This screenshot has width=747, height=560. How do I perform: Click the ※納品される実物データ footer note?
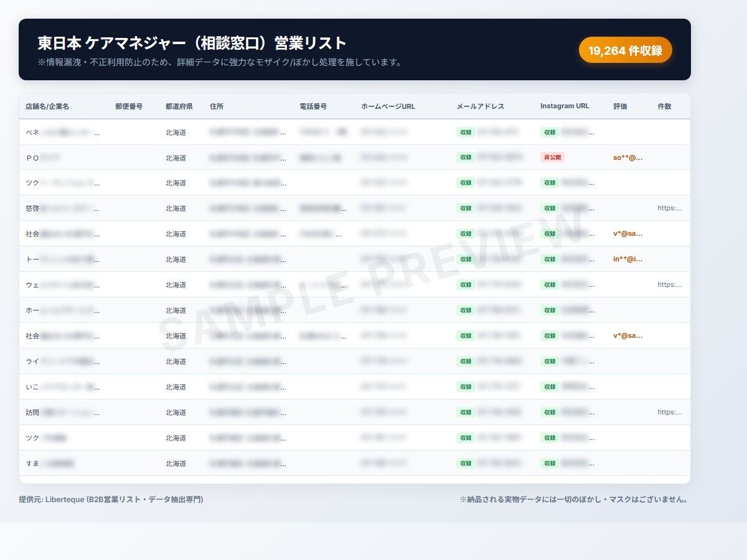tap(573, 499)
